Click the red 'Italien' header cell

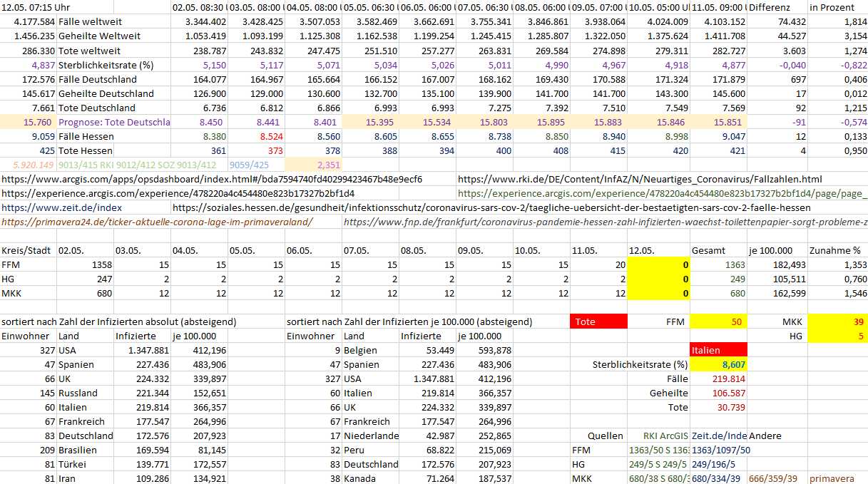tap(720, 350)
